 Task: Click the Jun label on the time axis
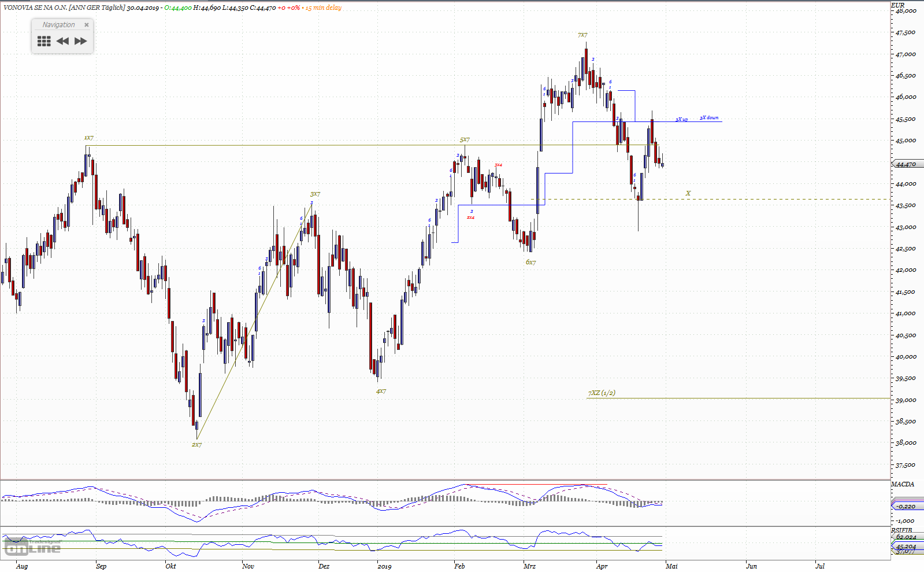click(751, 566)
